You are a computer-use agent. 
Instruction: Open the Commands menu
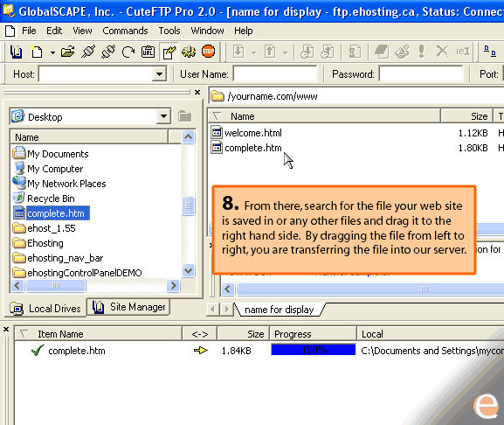coord(125,31)
